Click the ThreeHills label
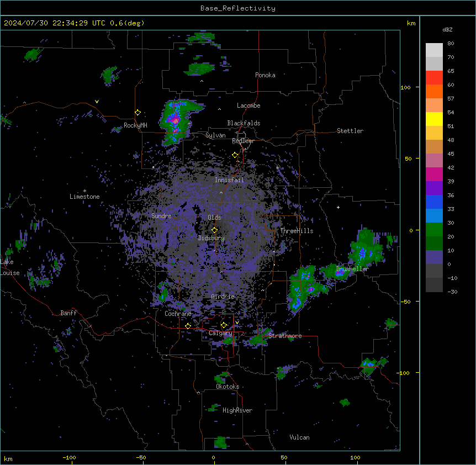The width and height of the screenshot is (476, 465). coord(297,231)
